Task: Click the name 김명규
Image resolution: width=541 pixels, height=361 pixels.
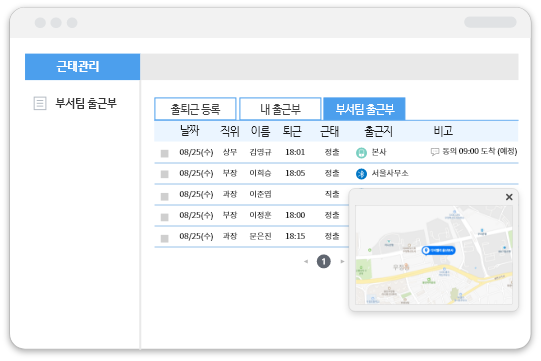Action: click(x=260, y=152)
